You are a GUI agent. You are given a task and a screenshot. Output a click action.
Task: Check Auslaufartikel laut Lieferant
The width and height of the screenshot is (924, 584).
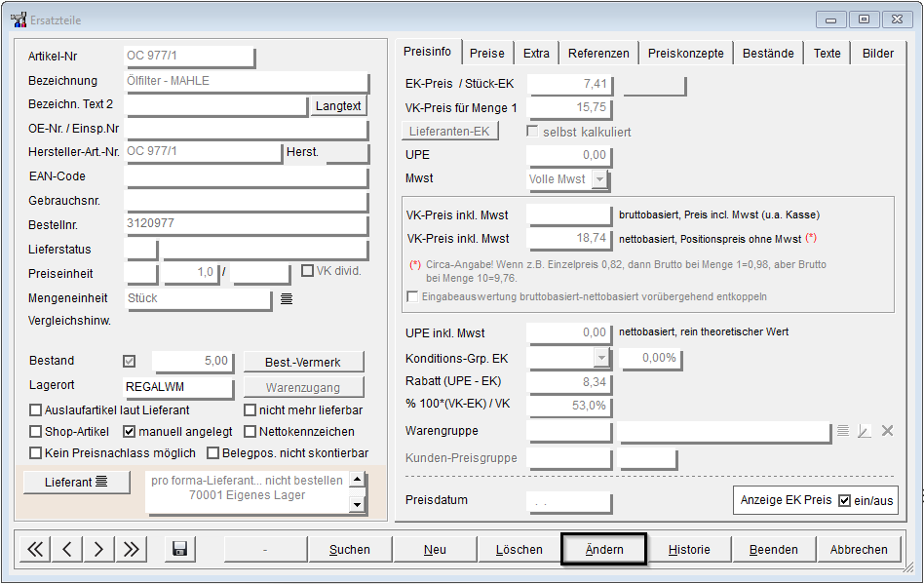[35, 409]
